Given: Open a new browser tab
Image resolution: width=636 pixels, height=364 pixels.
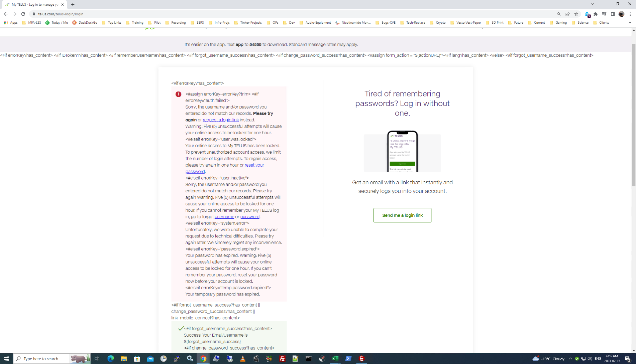Looking at the screenshot, I should tap(73, 5).
